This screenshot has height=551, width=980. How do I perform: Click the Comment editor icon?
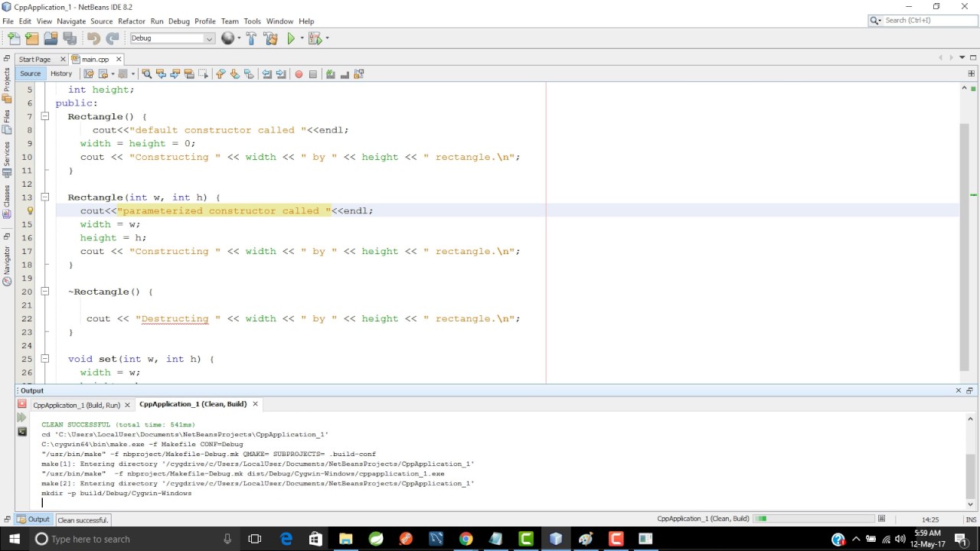tap(331, 74)
